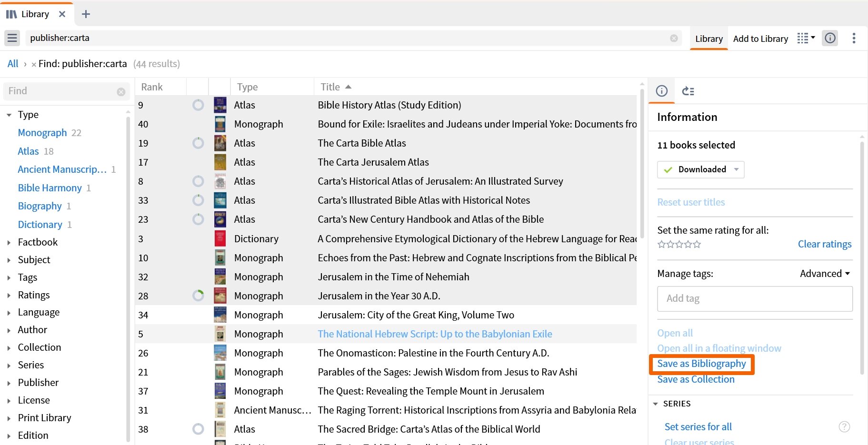This screenshot has width=868, height=445.
Task: Filter by Dictionary type
Action: (40, 225)
